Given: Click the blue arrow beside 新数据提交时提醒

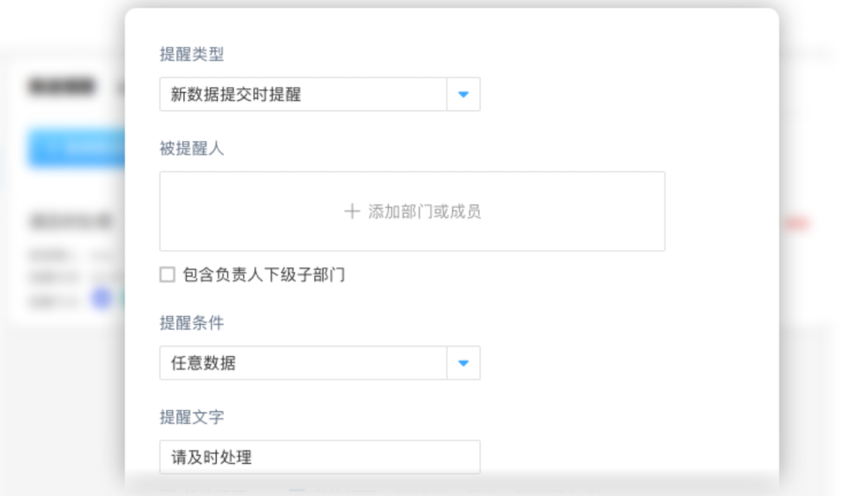Looking at the screenshot, I should 464,95.
